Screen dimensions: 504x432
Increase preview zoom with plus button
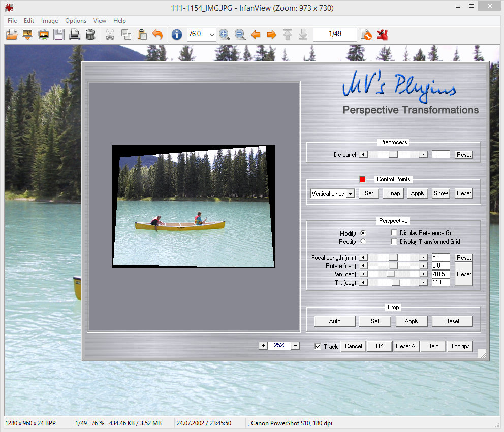263,346
